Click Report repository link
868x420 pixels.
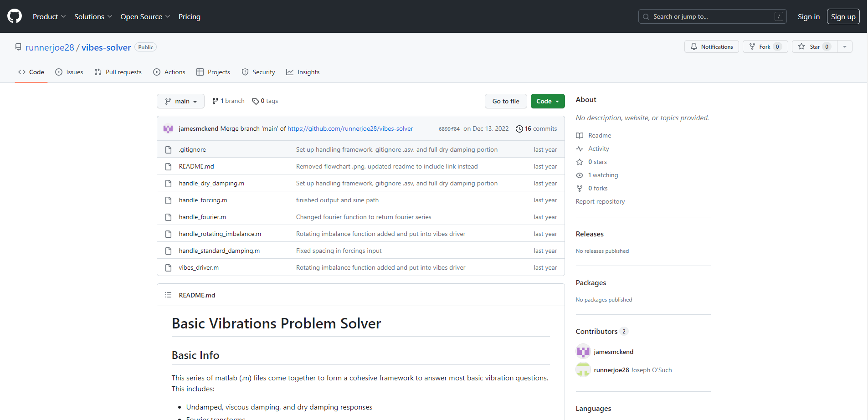pos(600,201)
